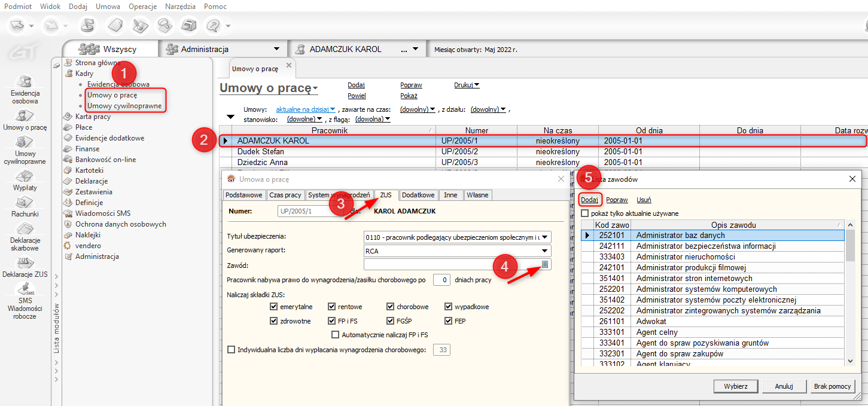
Task: Open Deklaracje skarbowe module icon
Action: tap(25, 229)
